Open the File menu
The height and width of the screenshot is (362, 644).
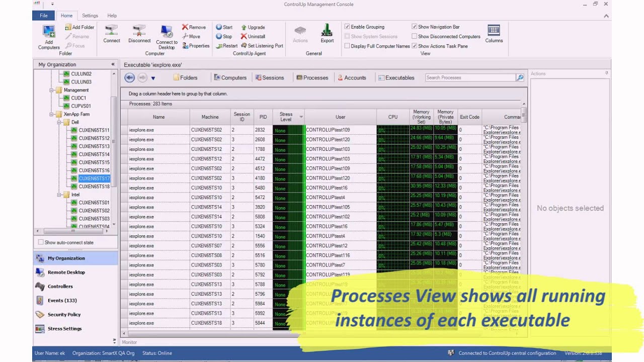[44, 16]
